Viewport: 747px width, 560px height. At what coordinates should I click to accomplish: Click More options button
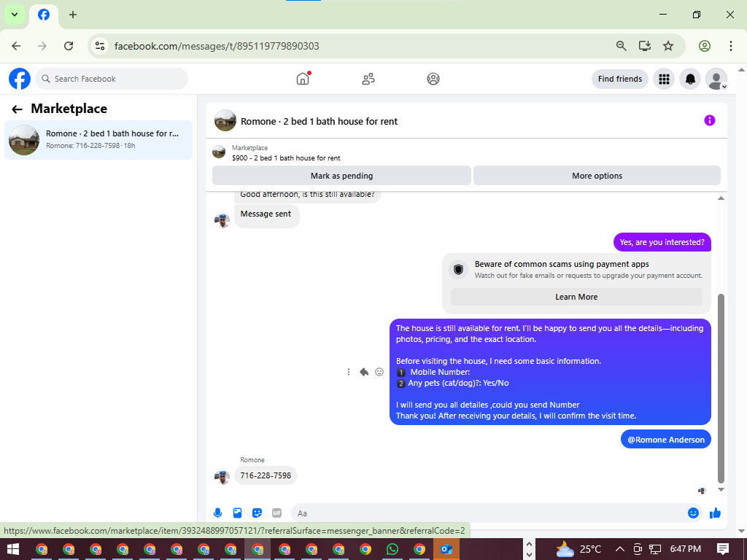click(597, 176)
